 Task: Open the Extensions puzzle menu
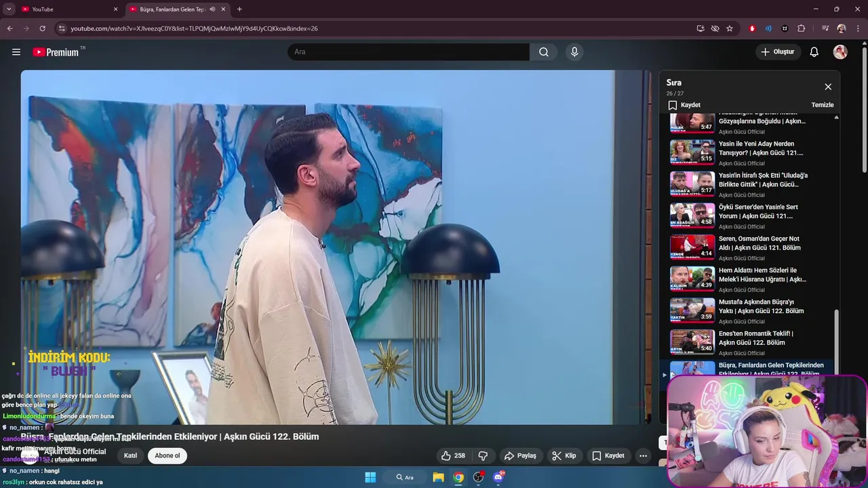click(802, 28)
